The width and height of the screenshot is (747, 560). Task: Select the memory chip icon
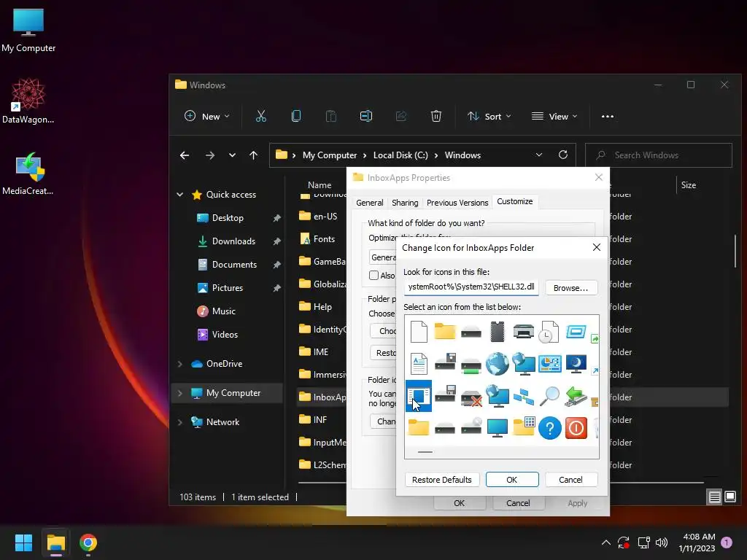coord(498,332)
